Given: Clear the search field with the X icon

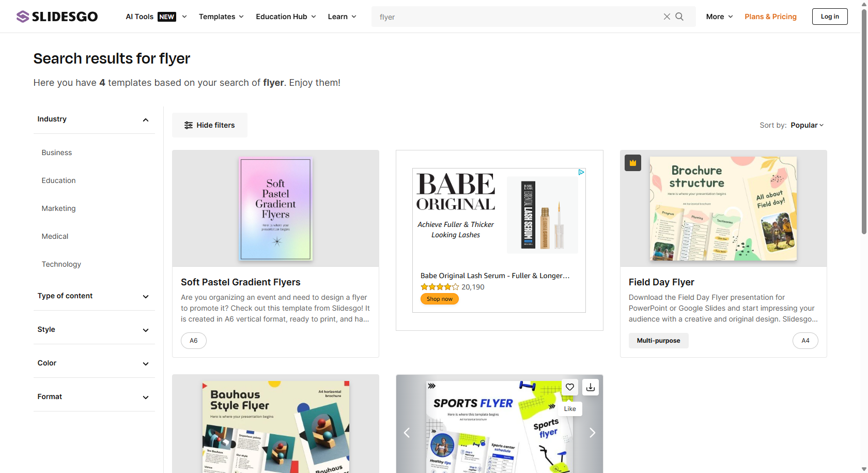Looking at the screenshot, I should [x=667, y=17].
